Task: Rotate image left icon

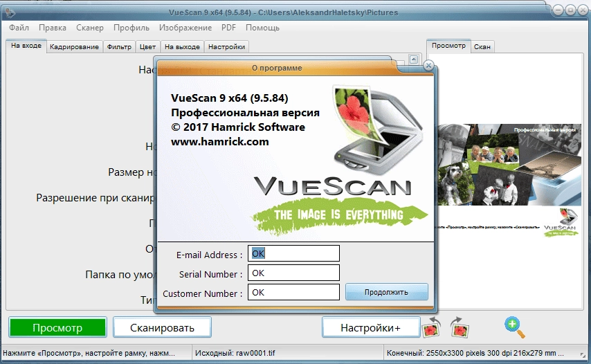Action: (x=432, y=327)
